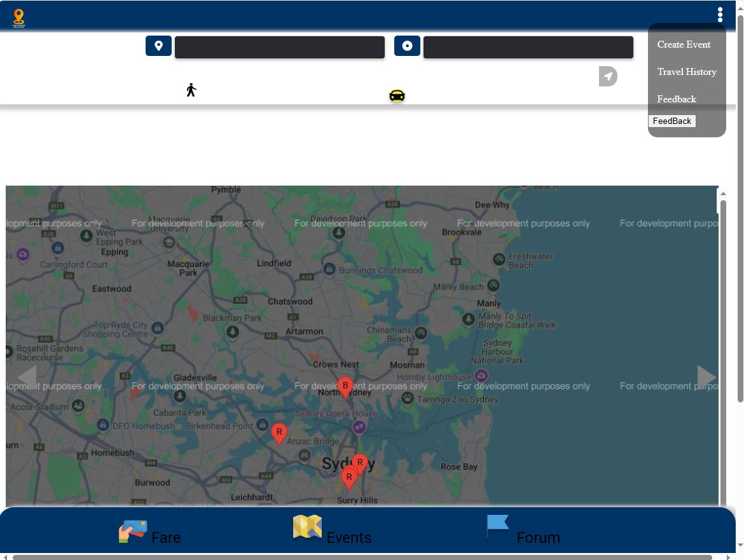Click the location pin logo in header

[x=18, y=18]
